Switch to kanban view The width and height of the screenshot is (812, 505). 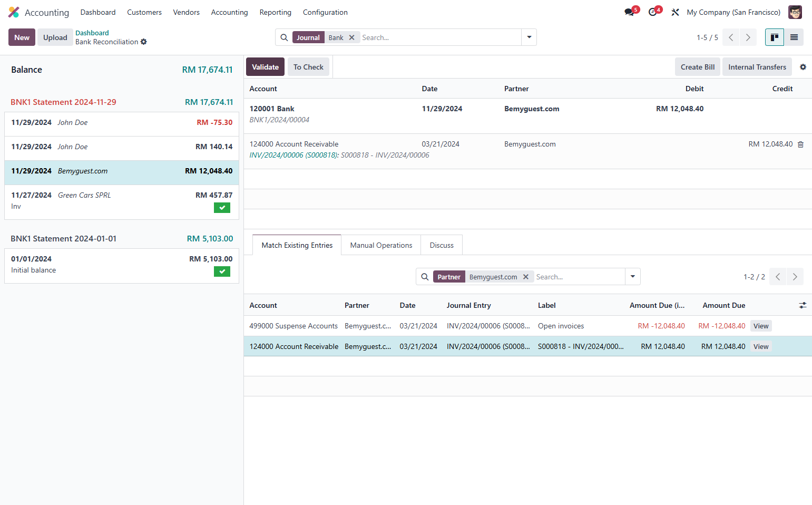(x=775, y=37)
